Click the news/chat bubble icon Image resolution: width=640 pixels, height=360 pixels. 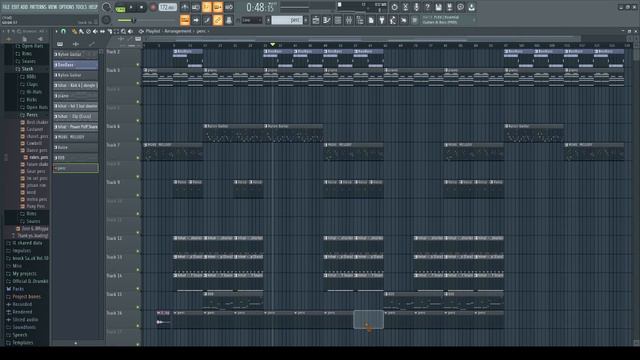point(460,7)
